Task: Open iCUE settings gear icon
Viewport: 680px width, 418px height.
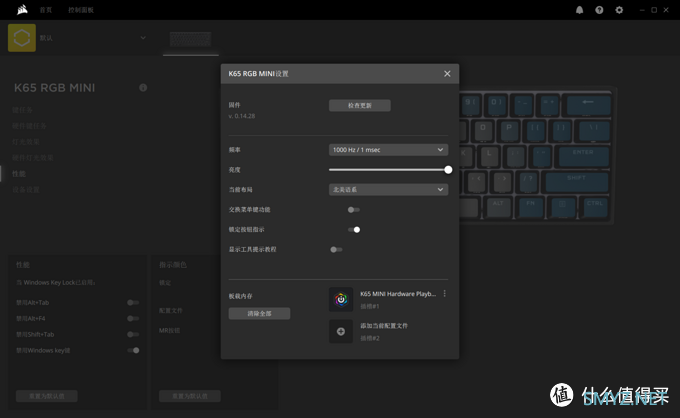Action: coord(619,10)
